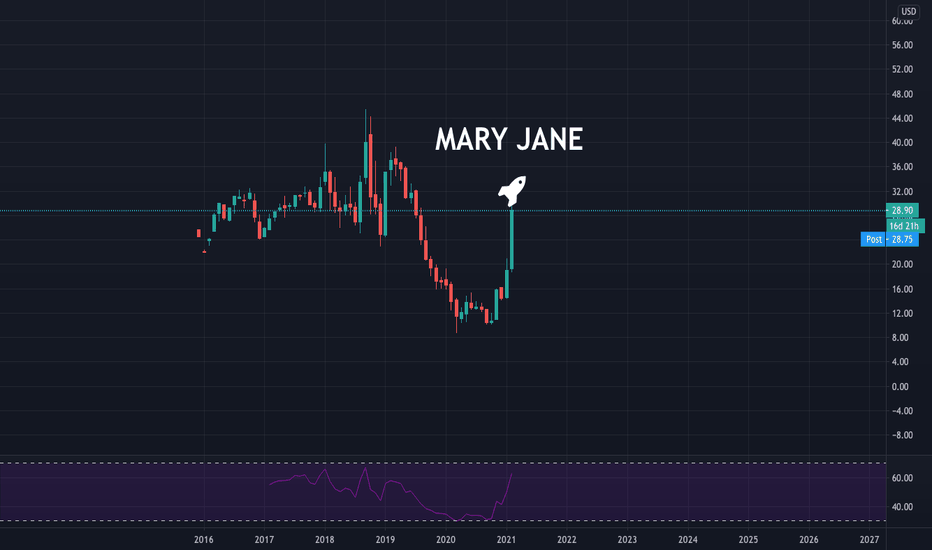Select the MARY JANE text annotation
The width and height of the screenshot is (932, 550).
(x=509, y=140)
